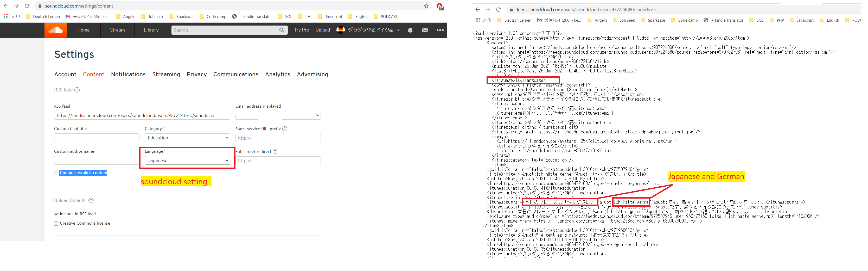This screenshot has width=868, height=271.
Task: Expand the user profile menu in the SoundCloud header
Action: (368, 30)
